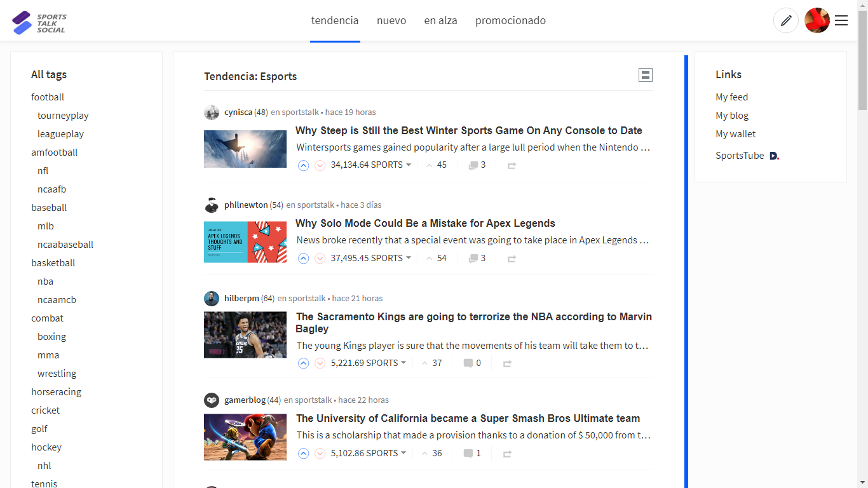Open the Steep winter sports post title
Image resolution: width=868 pixels, height=488 pixels.
(x=469, y=131)
